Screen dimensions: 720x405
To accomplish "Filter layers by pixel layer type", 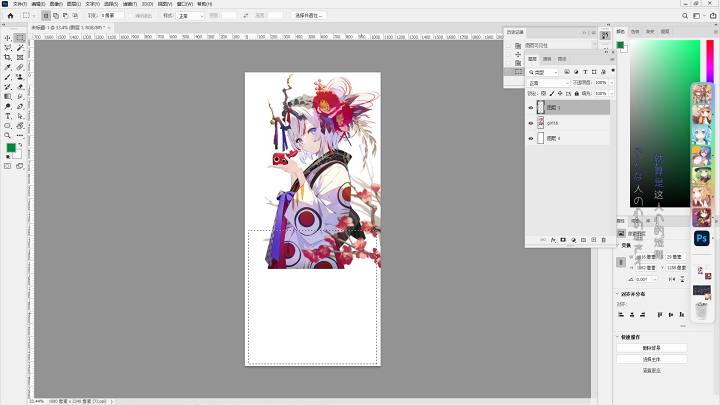I will [567, 72].
